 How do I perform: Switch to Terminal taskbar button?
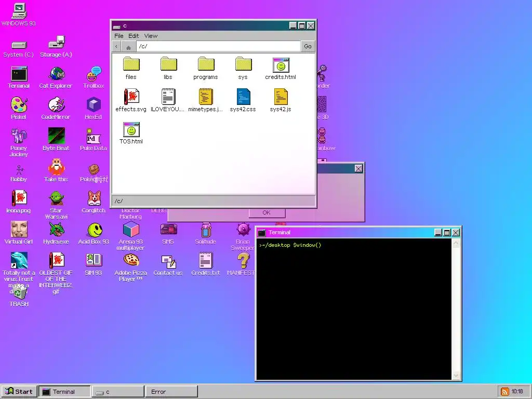64,392
